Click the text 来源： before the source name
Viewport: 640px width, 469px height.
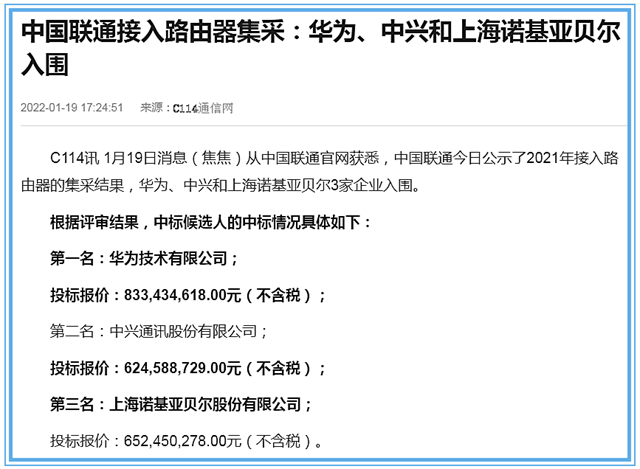[156, 108]
